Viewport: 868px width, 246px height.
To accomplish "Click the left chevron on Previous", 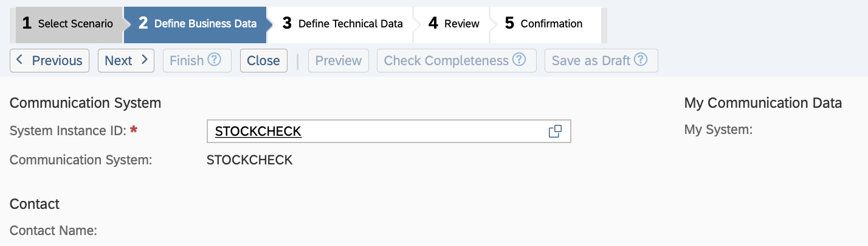I will 20,60.
